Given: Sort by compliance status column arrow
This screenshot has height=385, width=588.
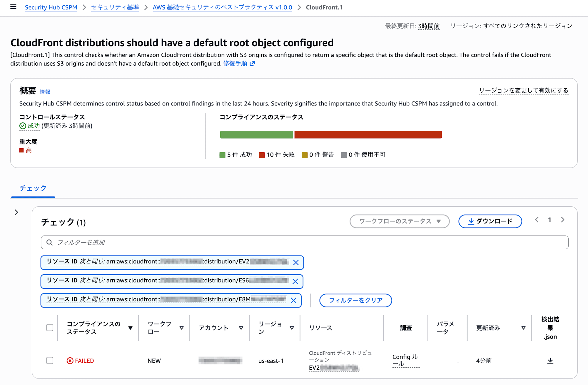Looking at the screenshot, I should [131, 328].
